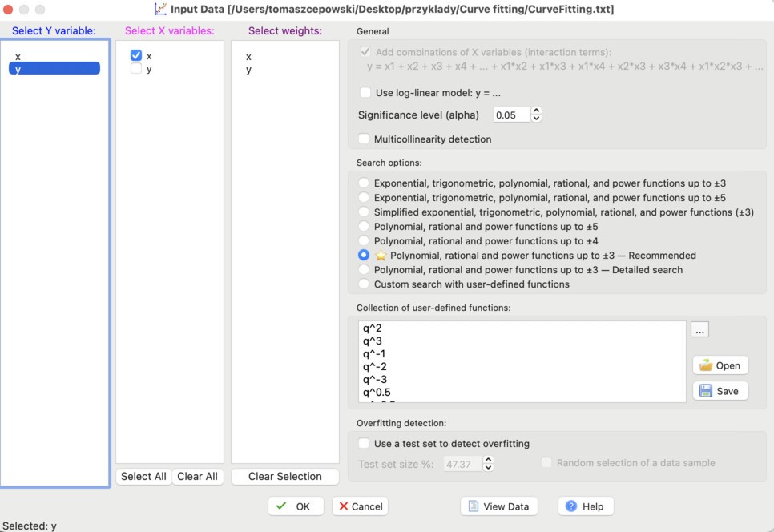Click Clear Selection under weights list
The image size is (774, 532).
[284, 476]
